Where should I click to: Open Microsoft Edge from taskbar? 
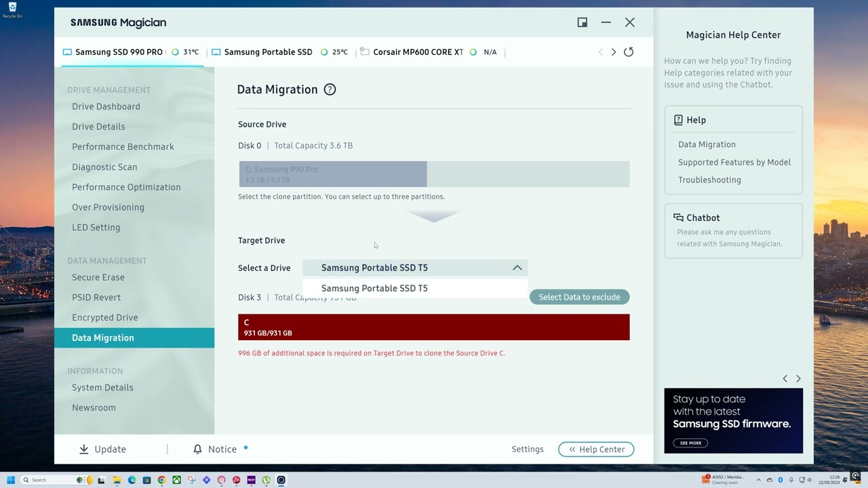(x=132, y=480)
